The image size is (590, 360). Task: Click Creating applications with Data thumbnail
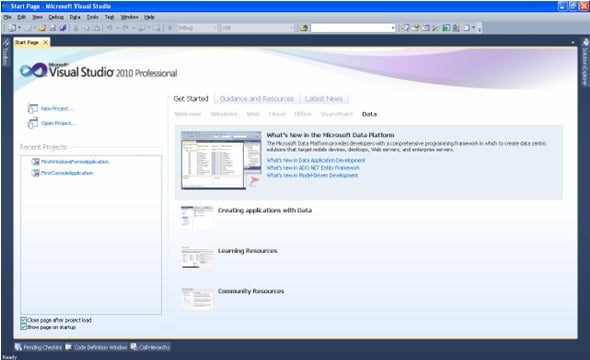(196, 217)
